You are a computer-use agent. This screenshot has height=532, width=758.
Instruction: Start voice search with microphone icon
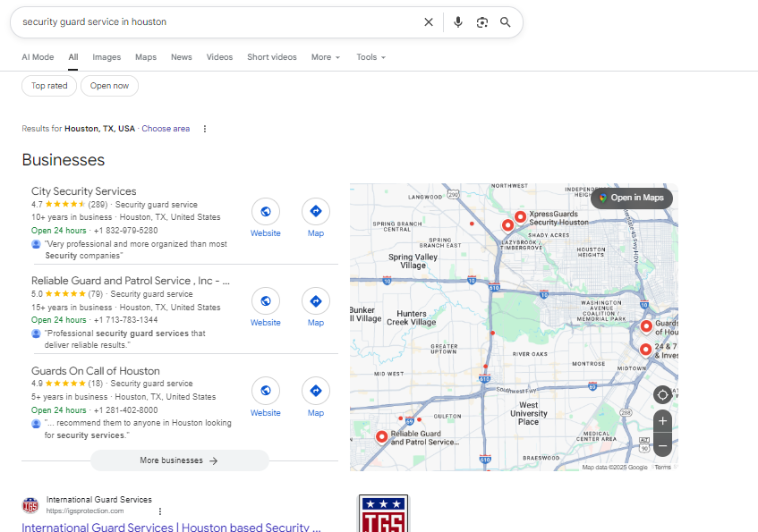click(x=458, y=22)
